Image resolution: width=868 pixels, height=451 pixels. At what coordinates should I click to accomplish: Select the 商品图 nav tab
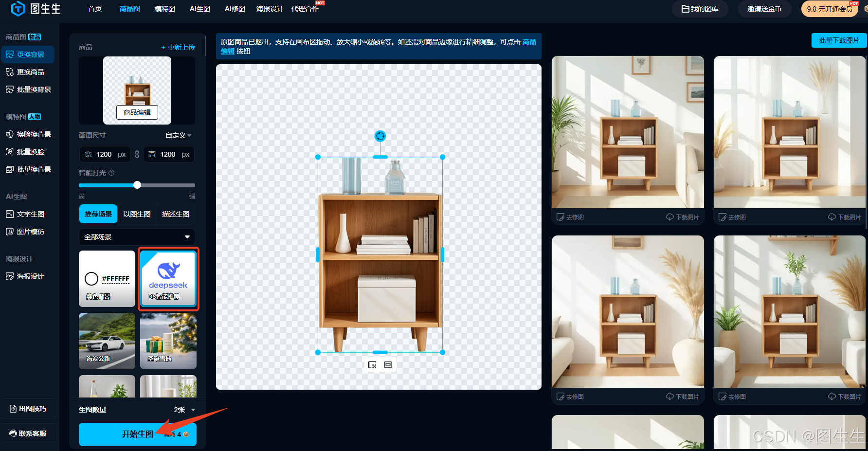point(130,9)
